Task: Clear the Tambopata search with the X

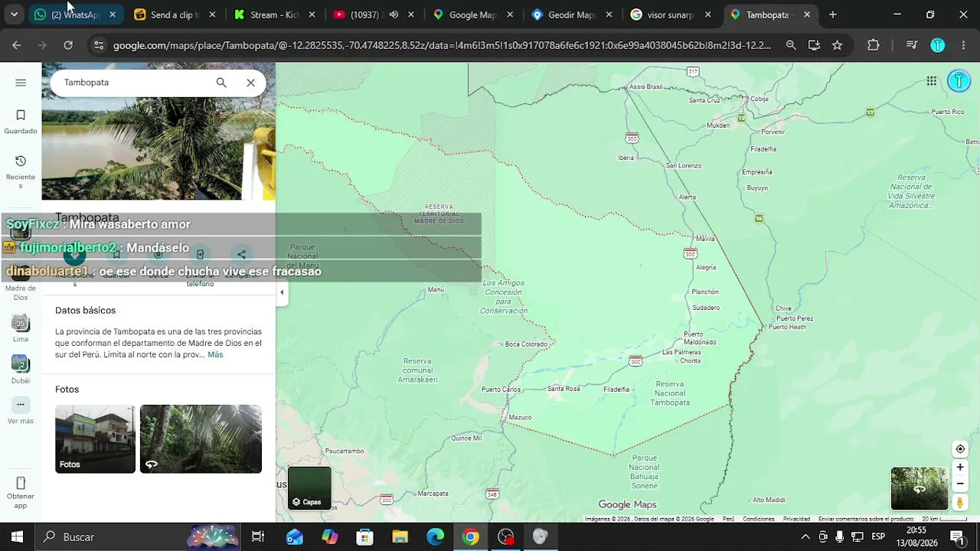Action: pos(250,83)
